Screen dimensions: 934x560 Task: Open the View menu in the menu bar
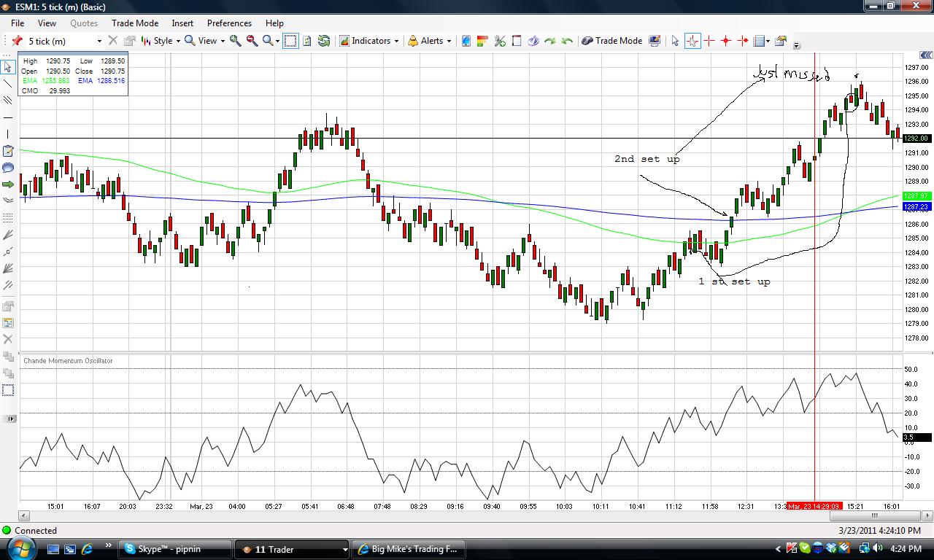[47, 23]
